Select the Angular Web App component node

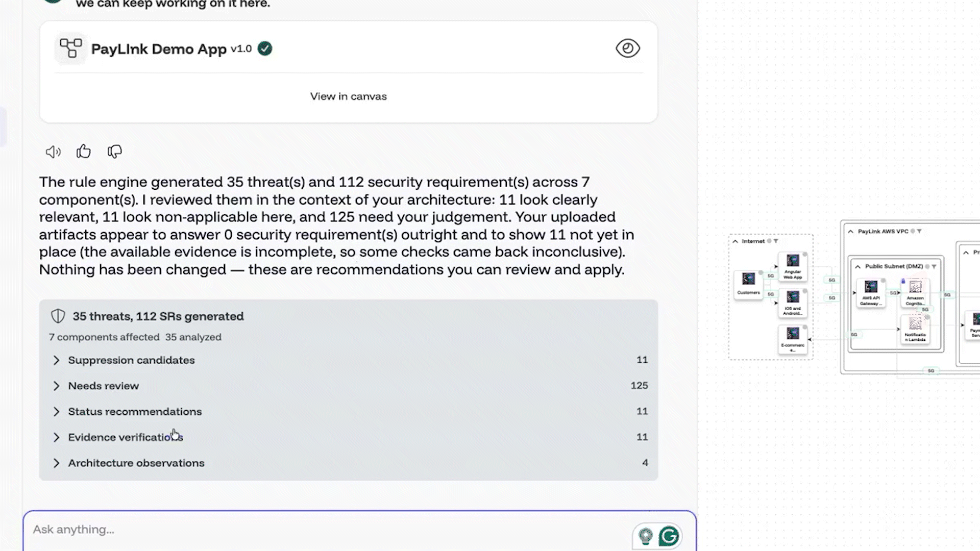tap(793, 266)
